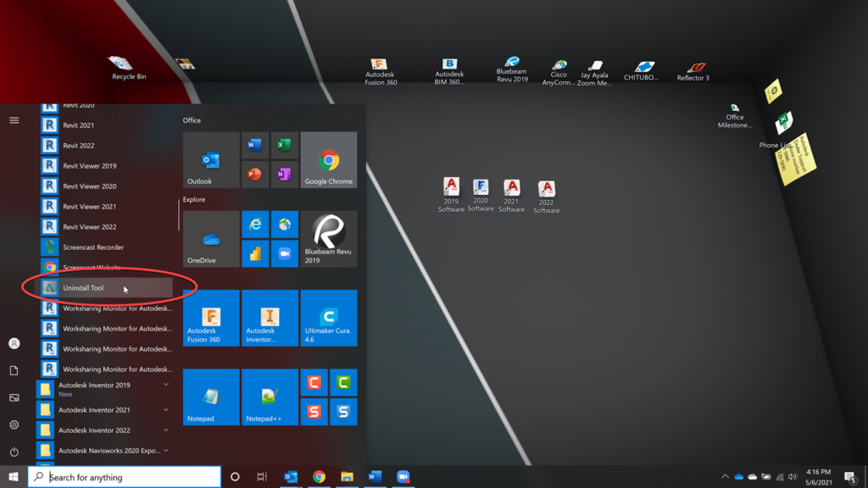
Task: Select Revit Viewer 2022 in the app list
Action: click(x=102, y=226)
